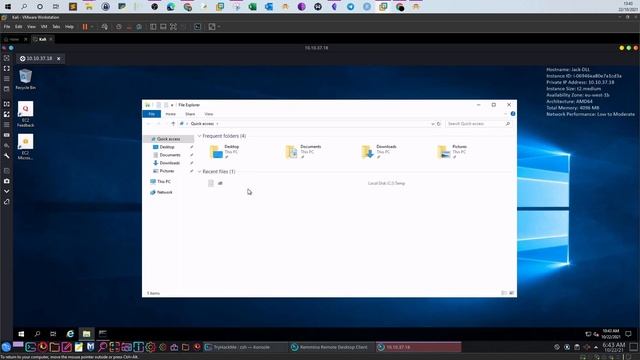
Task: Open the Kali application launcher menu
Action: (6, 347)
